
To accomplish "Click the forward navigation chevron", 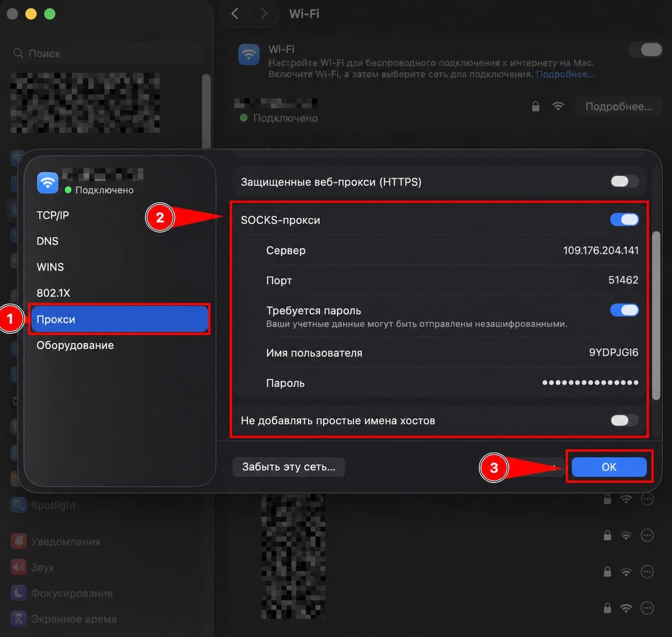I will [264, 14].
